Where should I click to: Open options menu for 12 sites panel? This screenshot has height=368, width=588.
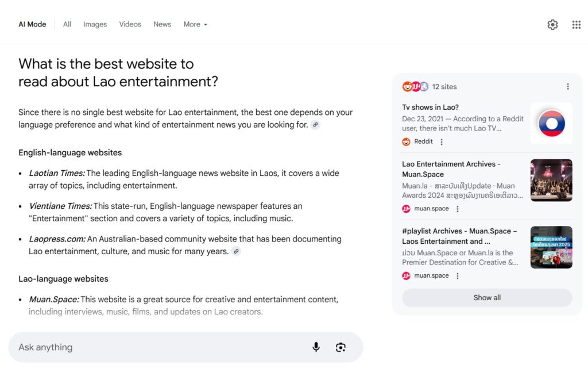[x=568, y=87]
